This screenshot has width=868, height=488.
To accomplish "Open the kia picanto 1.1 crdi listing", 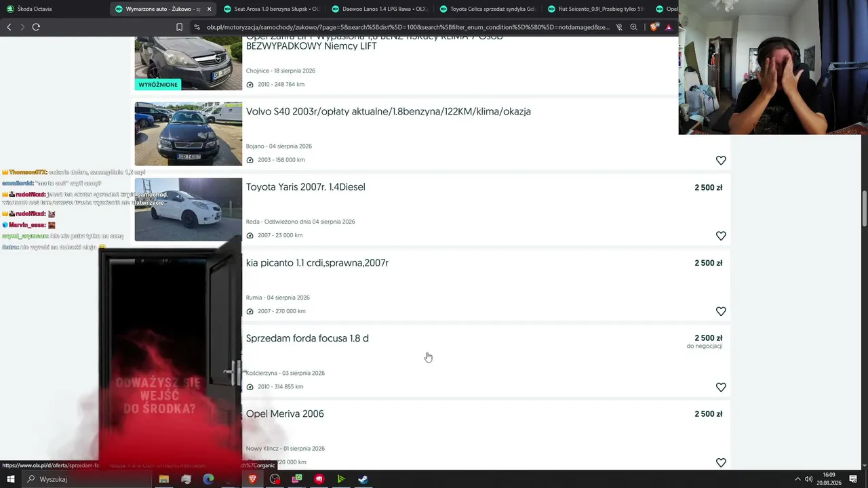I will coord(317,263).
